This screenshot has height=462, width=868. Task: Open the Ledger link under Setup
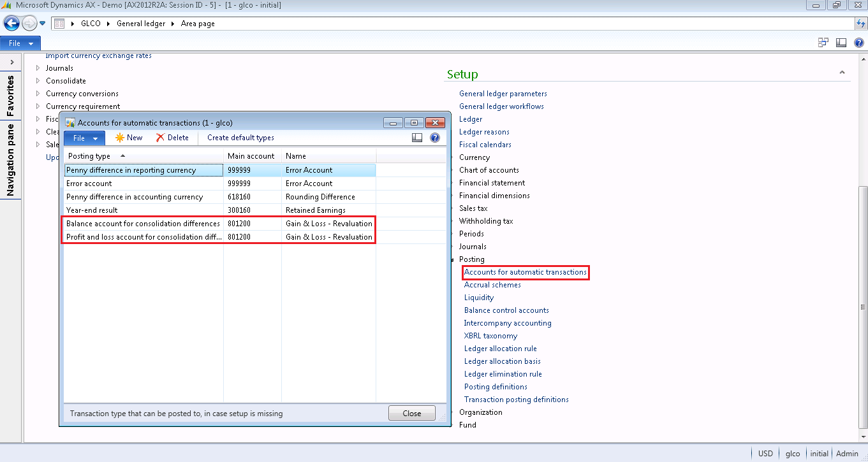[x=471, y=119]
